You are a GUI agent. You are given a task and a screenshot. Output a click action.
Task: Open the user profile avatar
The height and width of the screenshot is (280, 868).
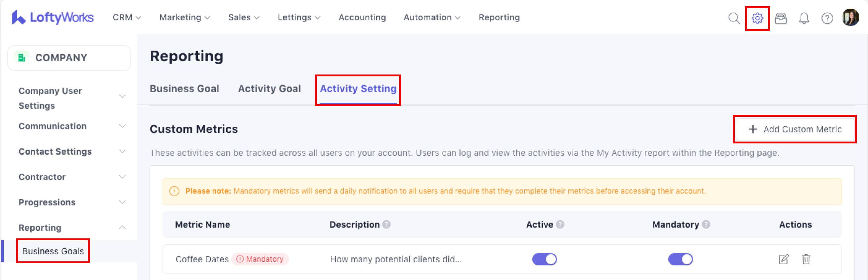point(850,17)
